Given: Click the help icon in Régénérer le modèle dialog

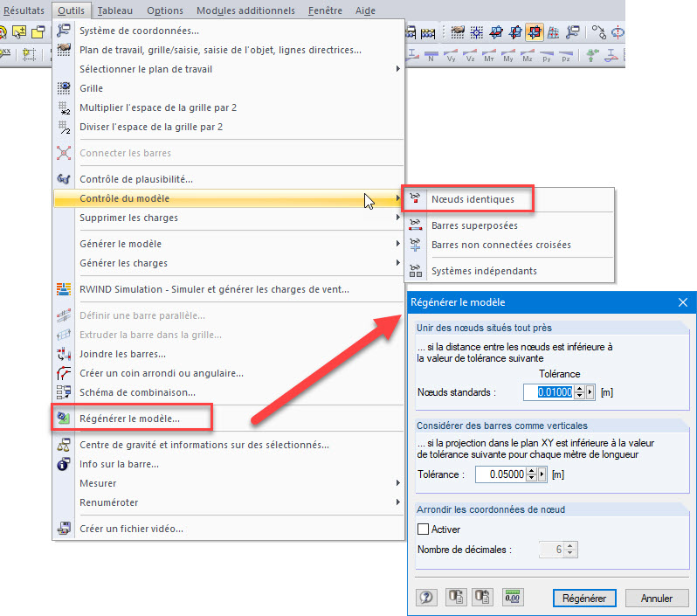Looking at the screenshot, I should pyautogui.click(x=426, y=597).
